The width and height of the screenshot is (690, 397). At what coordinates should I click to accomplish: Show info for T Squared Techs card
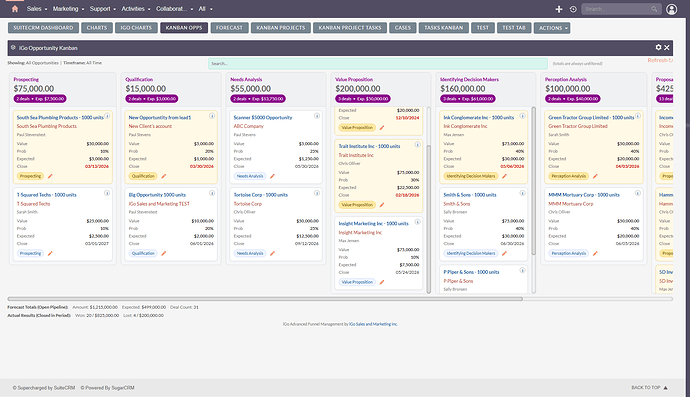click(x=107, y=193)
